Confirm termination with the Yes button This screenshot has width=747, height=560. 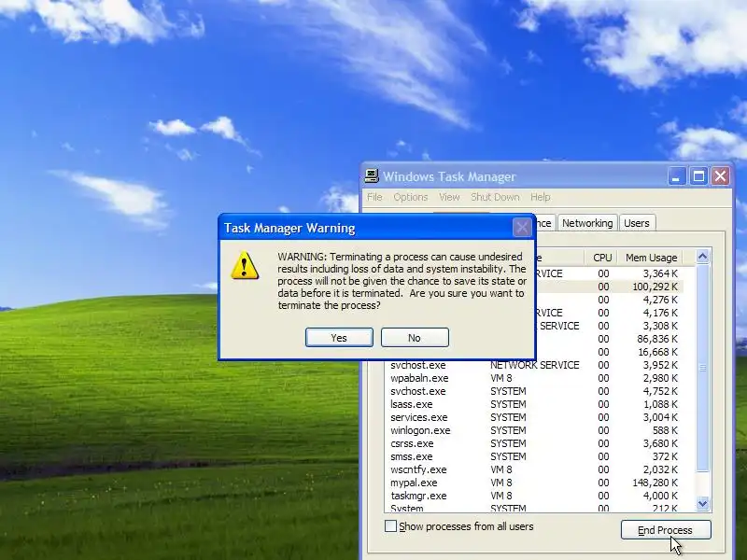coord(339,337)
